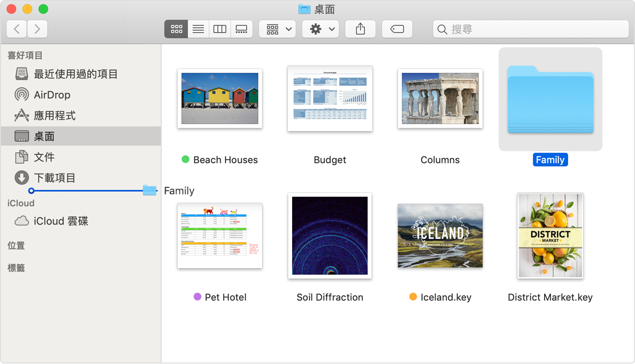Switch to list view
The height and width of the screenshot is (364, 635).
(x=198, y=29)
